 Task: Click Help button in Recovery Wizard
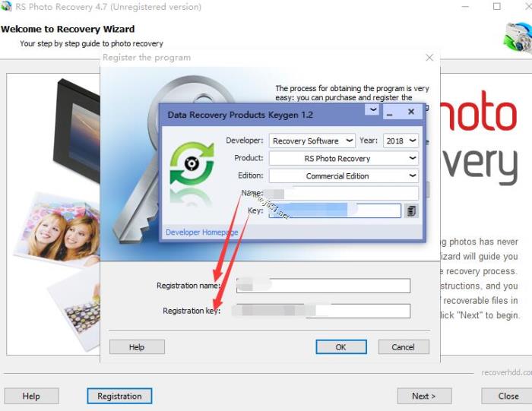(x=32, y=396)
